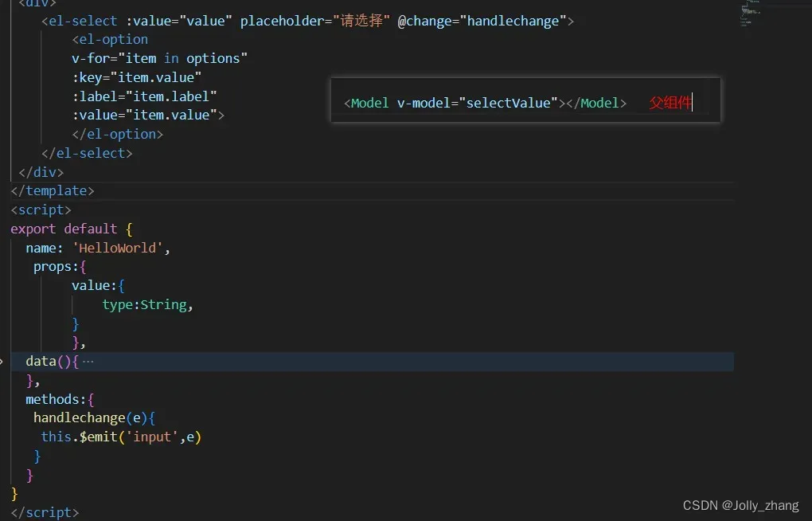Viewport: 812px width, 521px height.
Task: Click the @change="handlechange" attribute
Action: pyautogui.click(x=482, y=21)
